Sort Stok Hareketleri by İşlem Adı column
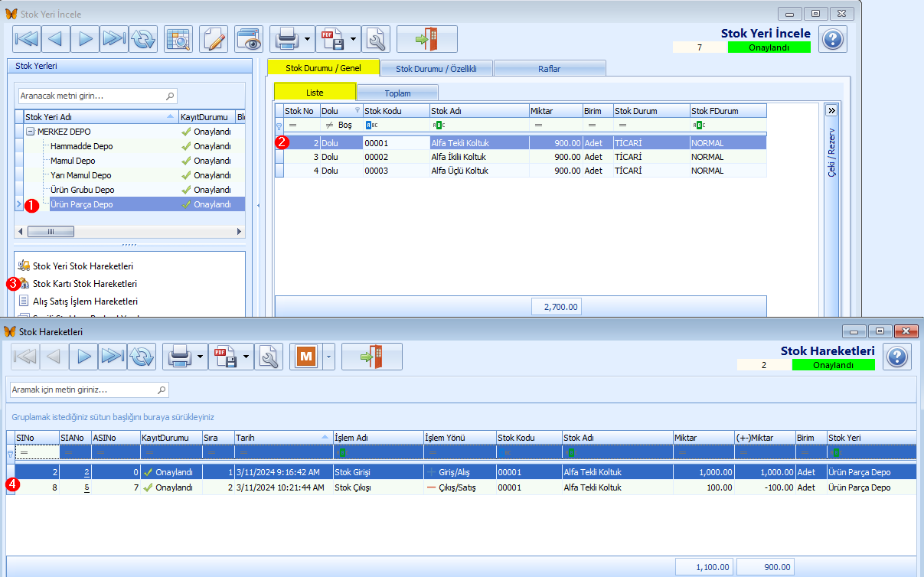Screen dimensions: 924x577 378,437
